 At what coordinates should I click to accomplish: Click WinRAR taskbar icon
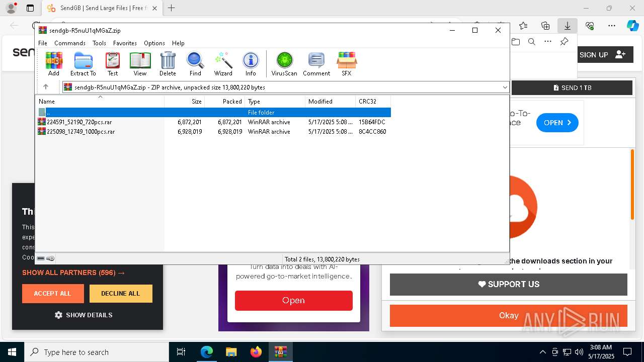pyautogui.click(x=280, y=352)
